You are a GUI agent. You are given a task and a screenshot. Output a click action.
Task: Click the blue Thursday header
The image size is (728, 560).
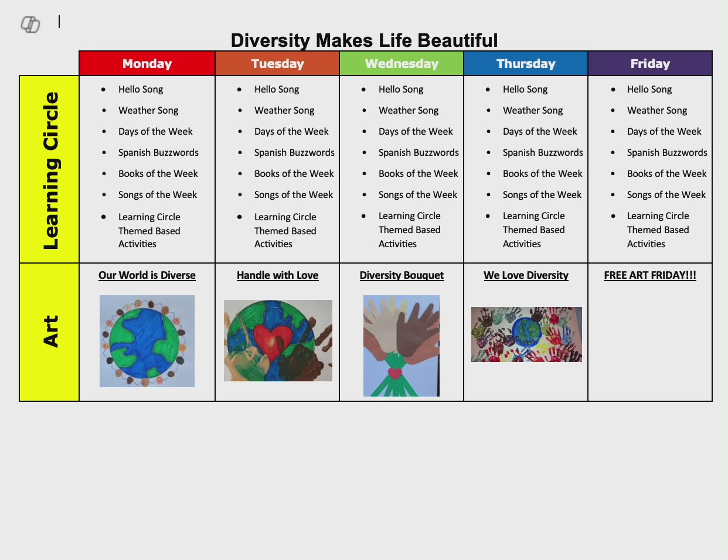point(526,64)
